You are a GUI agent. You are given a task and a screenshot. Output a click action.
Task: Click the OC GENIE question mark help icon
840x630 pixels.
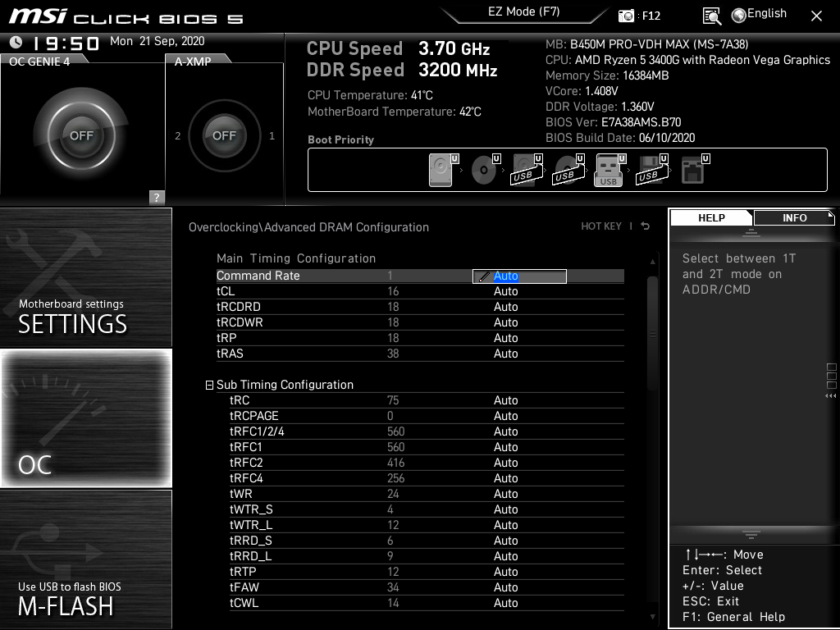pyautogui.click(x=157, y=197)
